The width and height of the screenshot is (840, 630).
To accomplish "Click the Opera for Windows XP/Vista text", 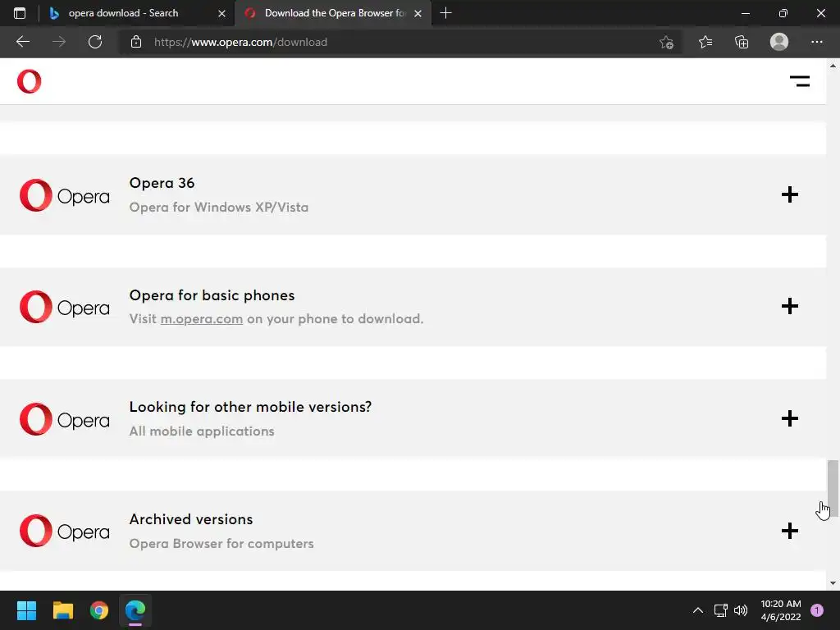I will point(218,208).
